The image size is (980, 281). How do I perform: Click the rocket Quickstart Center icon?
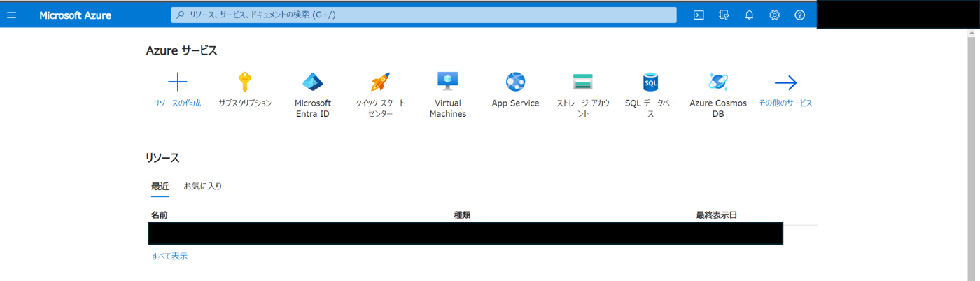point(380,82)
